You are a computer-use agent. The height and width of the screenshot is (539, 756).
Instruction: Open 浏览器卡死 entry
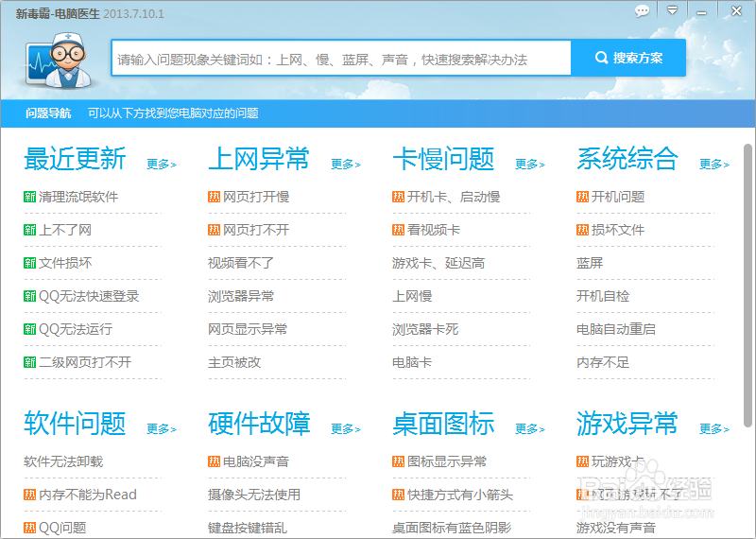tap(425, 330)
